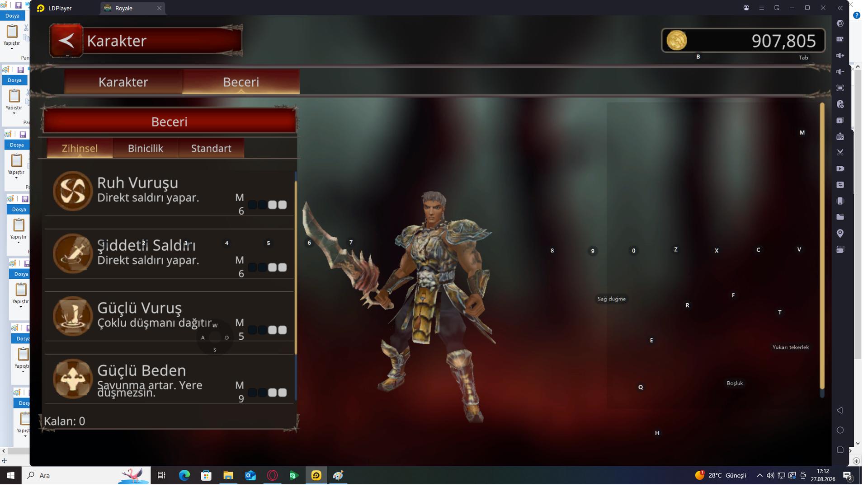Image resolution: width=868 pixels, height=487 pixels.
Task: Open Microsoft Edge from the taskbar
Action: 184,476
